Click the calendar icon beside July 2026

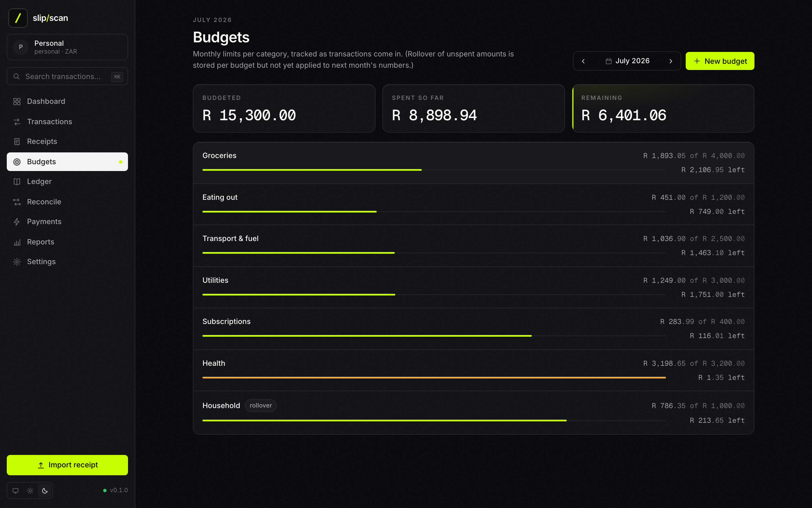608,61
